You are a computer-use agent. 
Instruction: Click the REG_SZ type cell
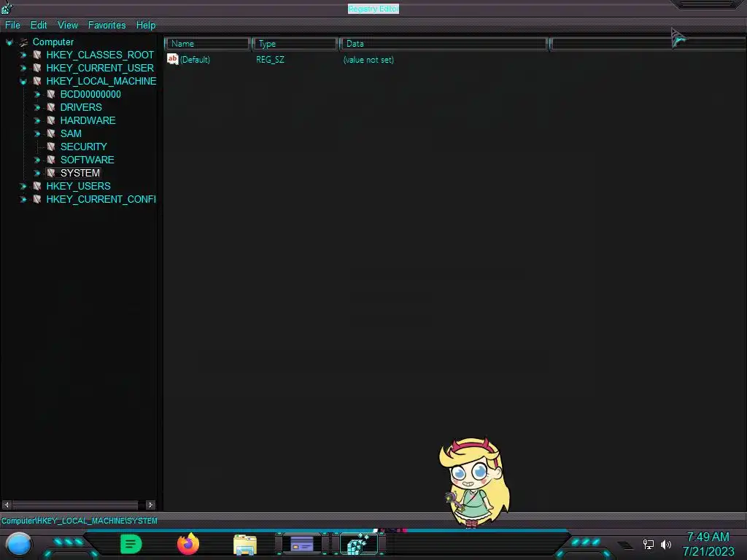270,60
